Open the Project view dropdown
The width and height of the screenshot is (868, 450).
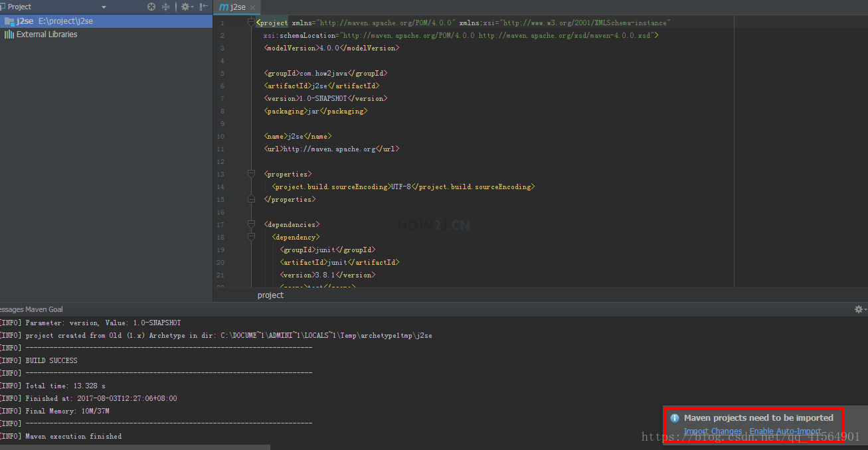pyautogui.click(x=104, y=7)
